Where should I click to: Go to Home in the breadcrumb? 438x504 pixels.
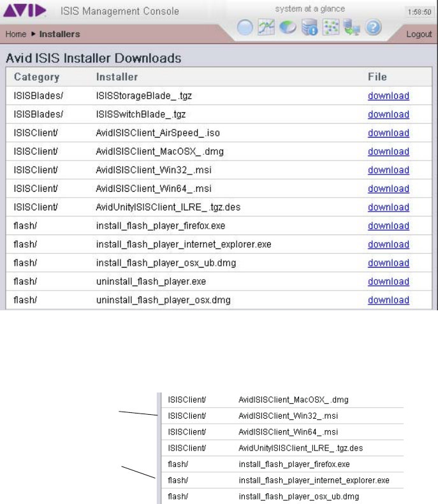[x=16, y=34]
